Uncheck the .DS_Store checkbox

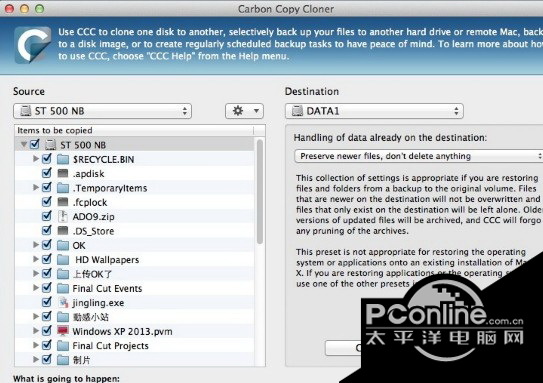click(46, 230)
